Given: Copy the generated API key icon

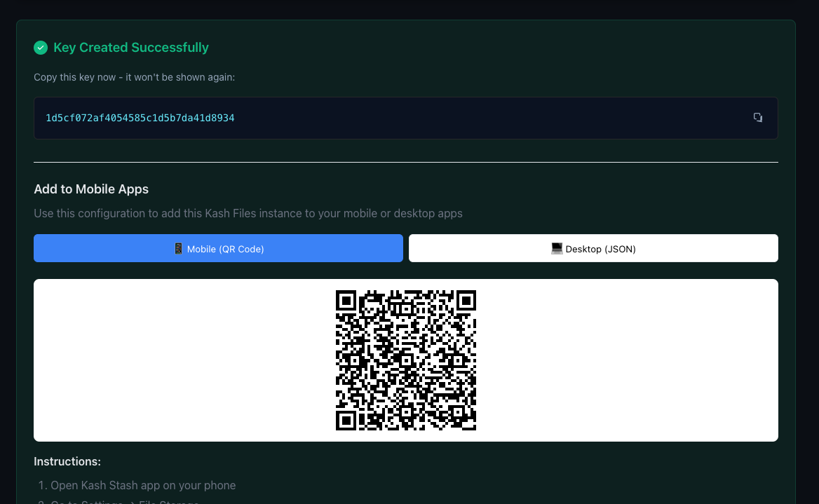Looking at the screenshot, I should pyautogui.click(x=757, y=118).
